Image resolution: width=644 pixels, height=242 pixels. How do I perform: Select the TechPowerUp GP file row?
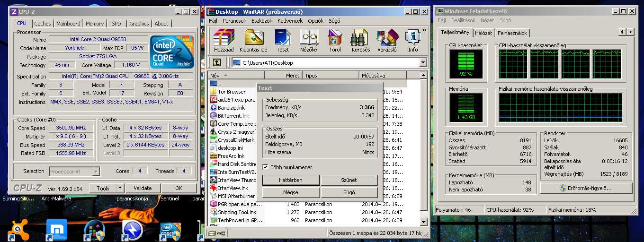click(313, 220)
